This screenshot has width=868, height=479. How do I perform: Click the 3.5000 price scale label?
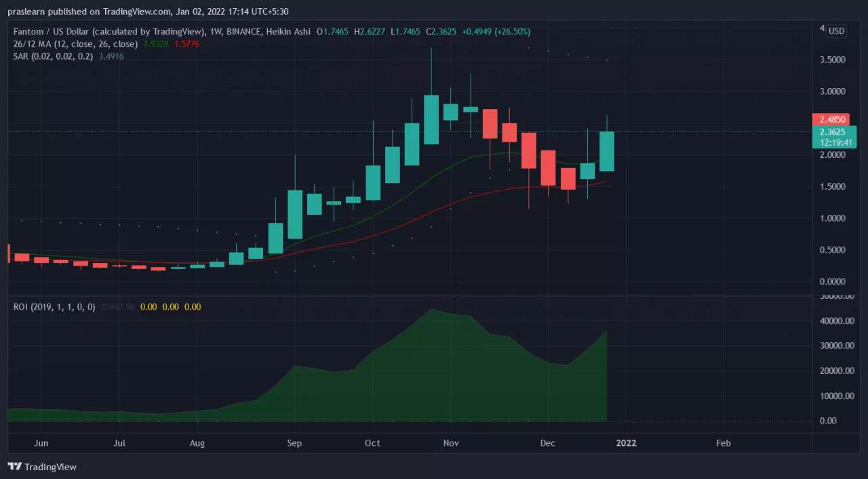pyautogui.click(x=831, y=60)
